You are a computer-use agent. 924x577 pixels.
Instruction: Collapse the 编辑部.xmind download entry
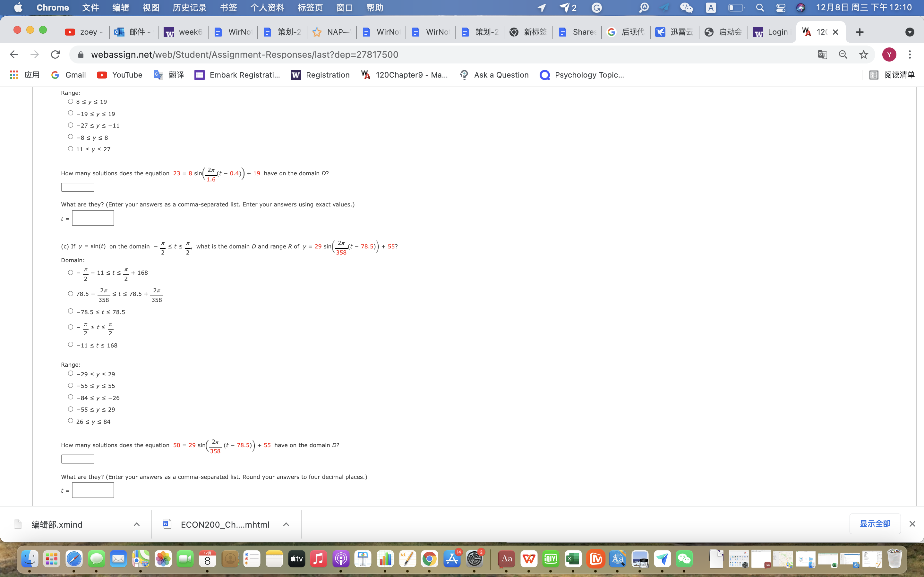(136, 524)
